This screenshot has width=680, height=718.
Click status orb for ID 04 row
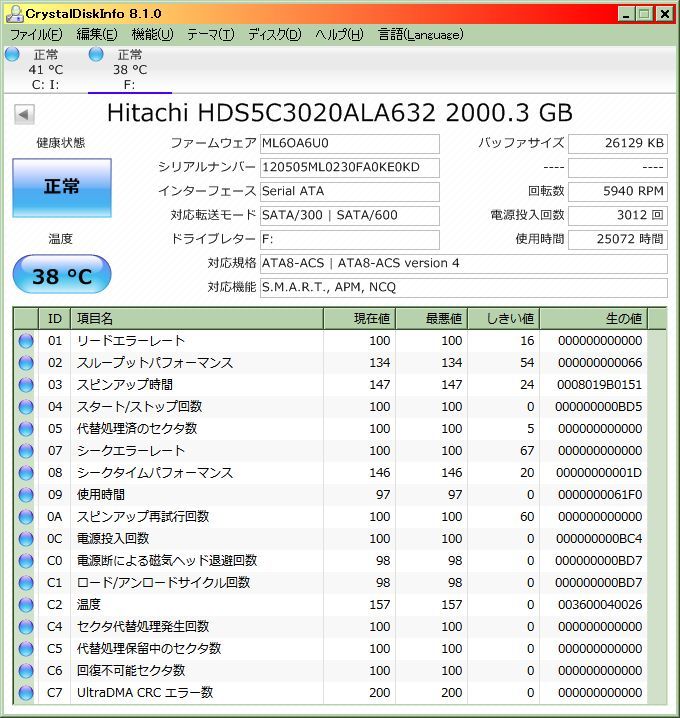26,407
